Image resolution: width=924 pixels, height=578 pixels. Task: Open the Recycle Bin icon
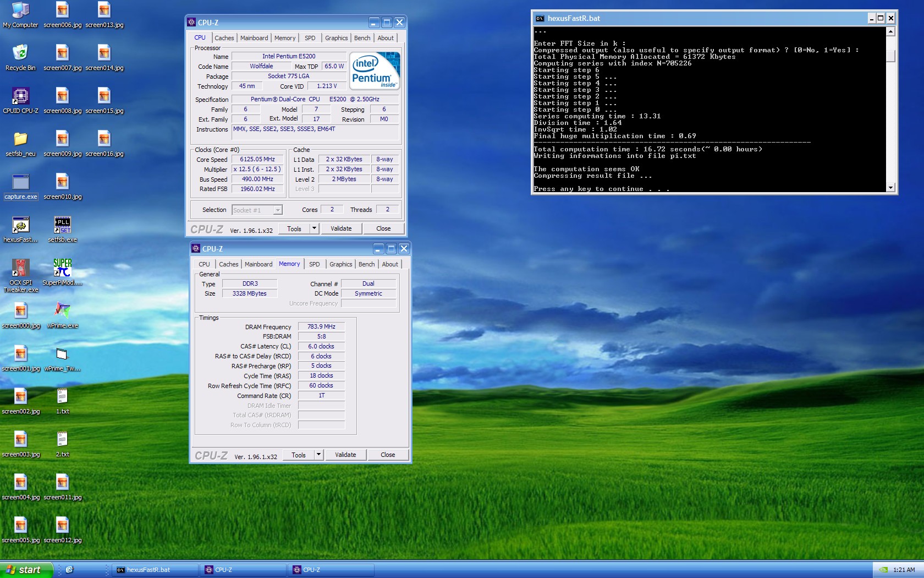click(x=20, y=58)
